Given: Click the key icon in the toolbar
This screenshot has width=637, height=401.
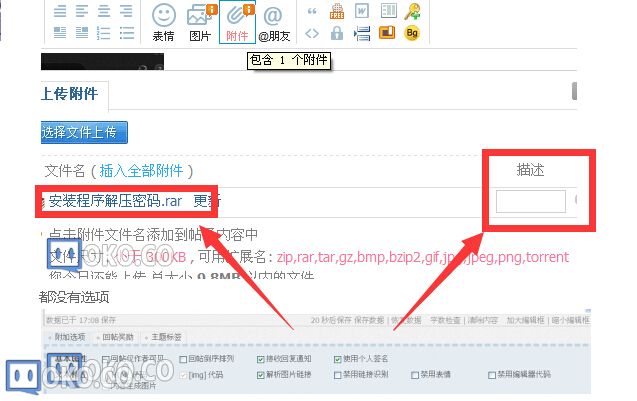Looking at the screenshot, I should [411, 12].
